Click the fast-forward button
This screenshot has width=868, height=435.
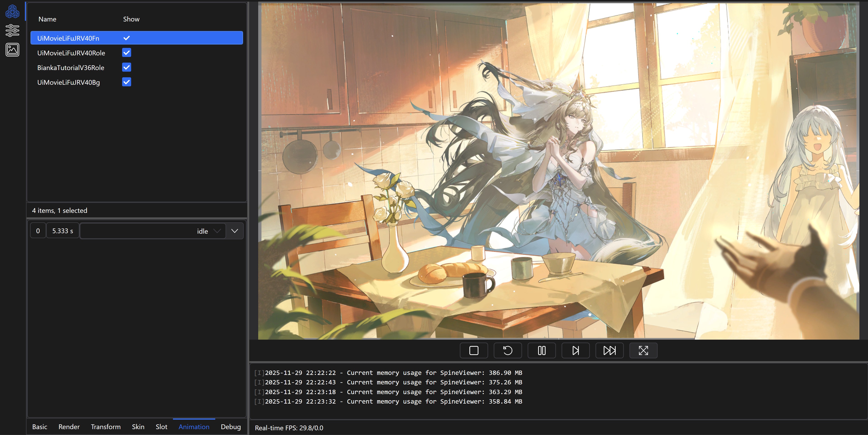click(x=609, y=350)
